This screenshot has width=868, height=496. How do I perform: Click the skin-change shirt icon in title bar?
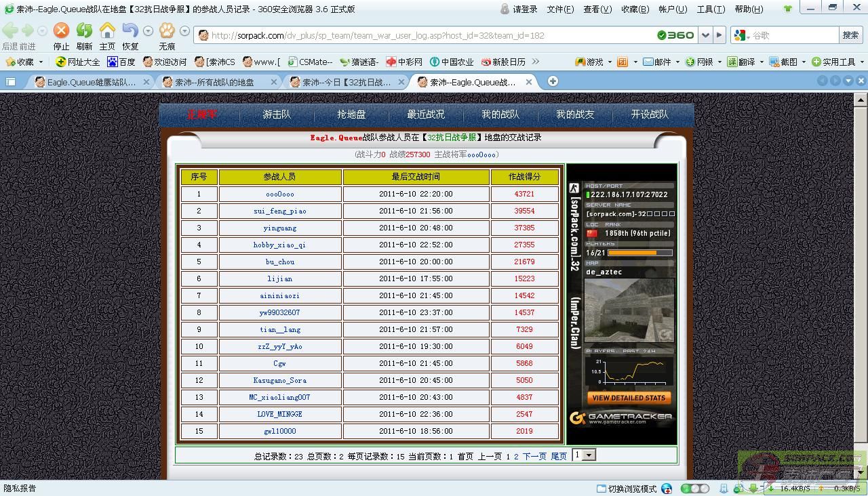[787, 9]
